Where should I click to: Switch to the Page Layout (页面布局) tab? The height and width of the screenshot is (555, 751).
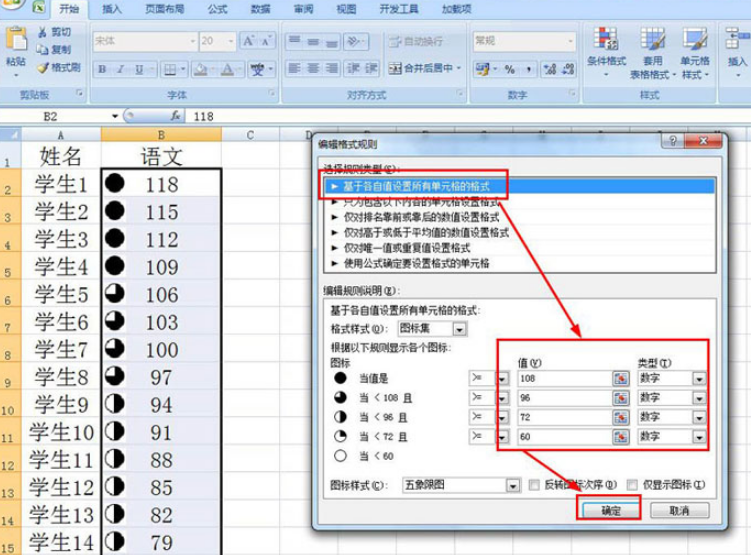click(165, 9)
